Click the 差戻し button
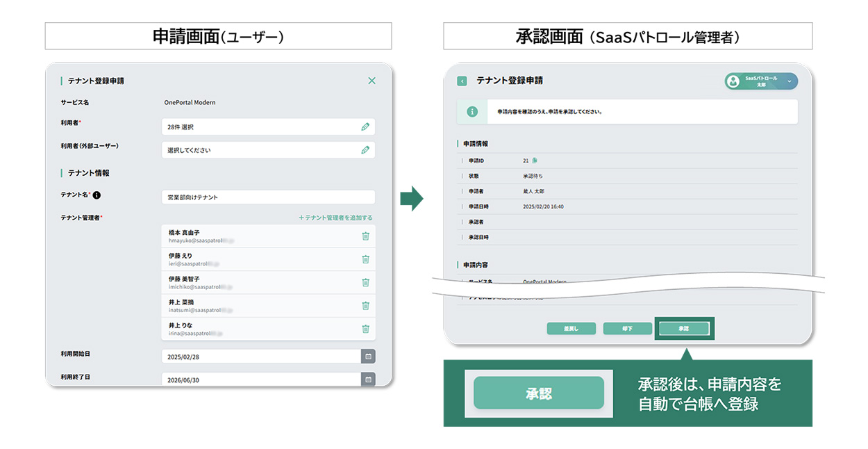This screenshot has width=868, height=449. (x=571, y=329)
